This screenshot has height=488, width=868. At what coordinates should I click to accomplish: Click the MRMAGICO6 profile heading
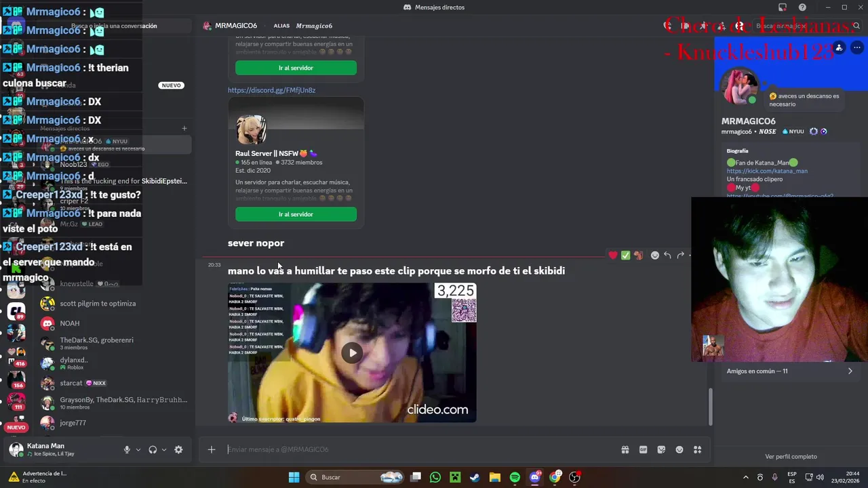click(x=748, y=121)
